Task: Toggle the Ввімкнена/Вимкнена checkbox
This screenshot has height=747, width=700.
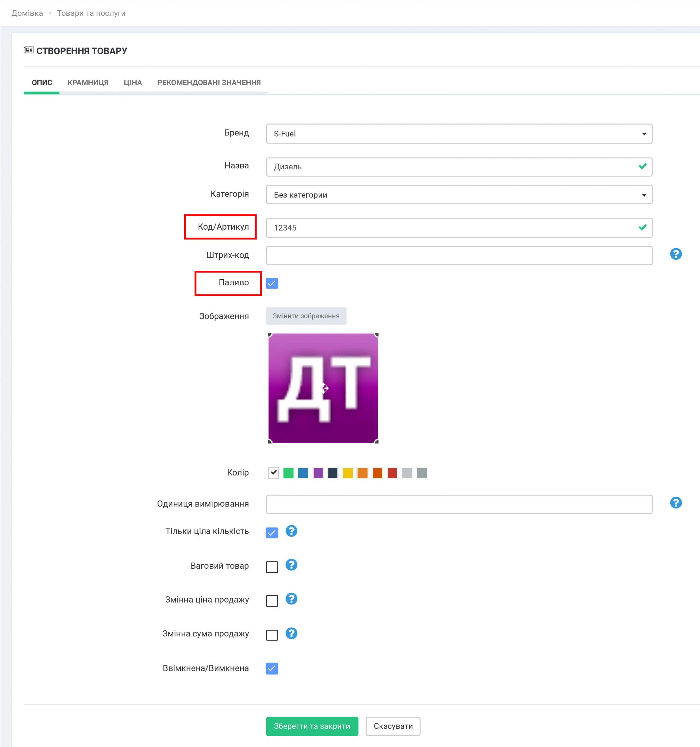Action: tap(272, 669)
